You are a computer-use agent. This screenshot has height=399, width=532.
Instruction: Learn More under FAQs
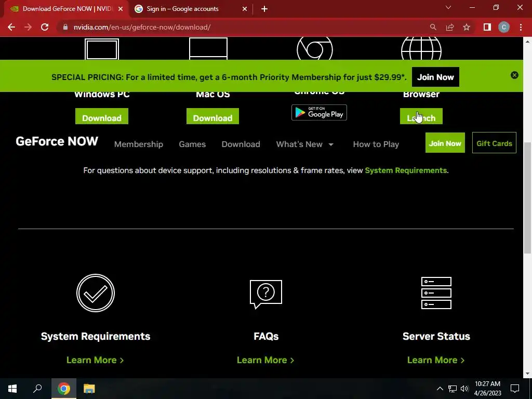tap(265, 360)
